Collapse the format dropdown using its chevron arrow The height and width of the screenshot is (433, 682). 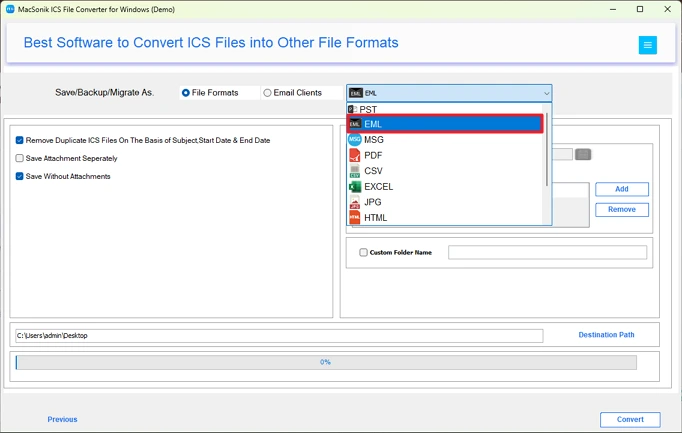546,93
